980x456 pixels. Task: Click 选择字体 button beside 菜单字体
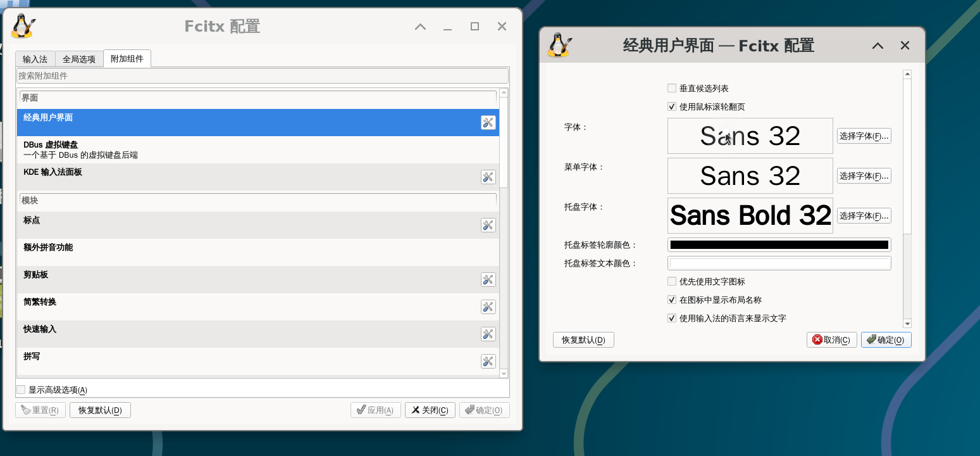tap(864, 175)
